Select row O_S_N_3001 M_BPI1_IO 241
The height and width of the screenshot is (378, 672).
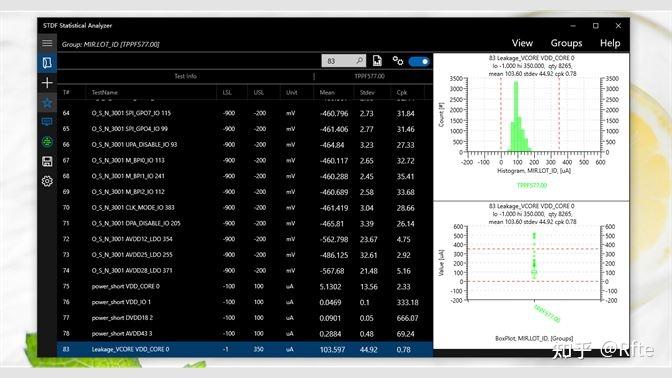[245, 176]
